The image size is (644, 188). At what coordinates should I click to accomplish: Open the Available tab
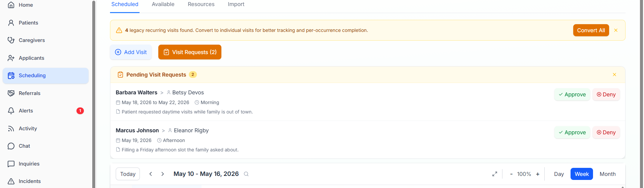[x=163, y=4]
